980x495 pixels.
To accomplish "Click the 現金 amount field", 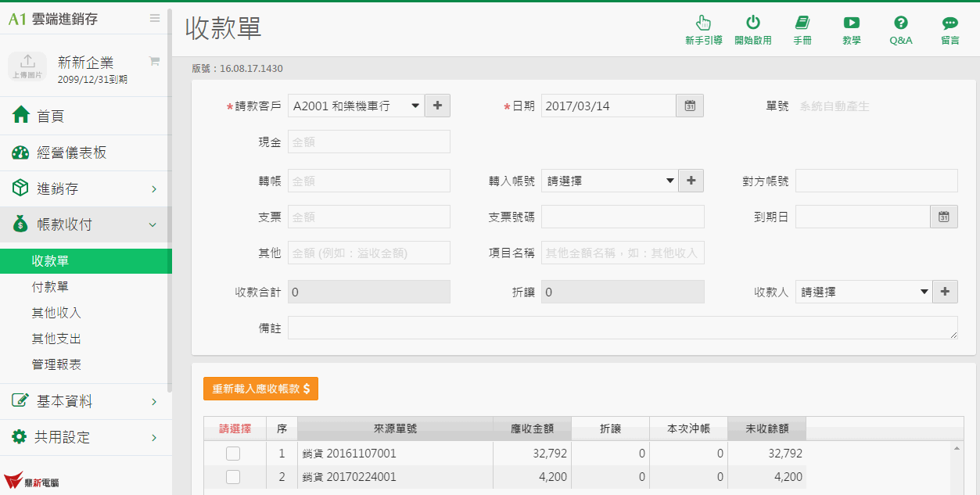I will 369,142.
